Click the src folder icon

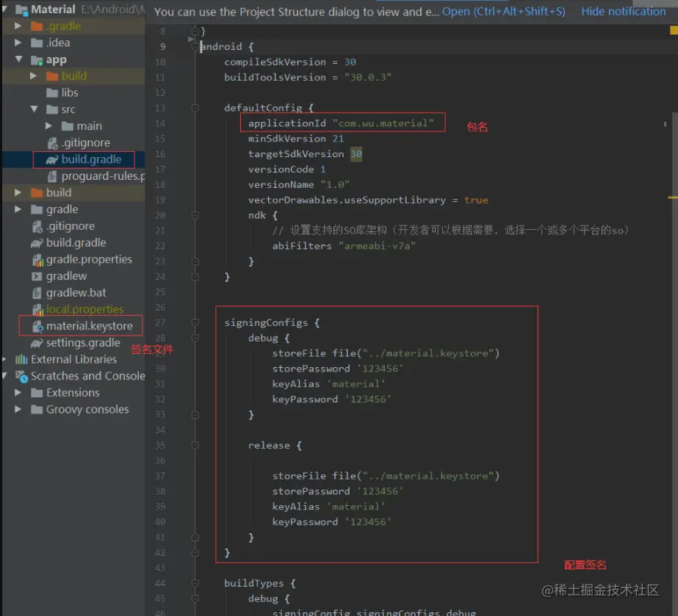click(x=52, y=109)
